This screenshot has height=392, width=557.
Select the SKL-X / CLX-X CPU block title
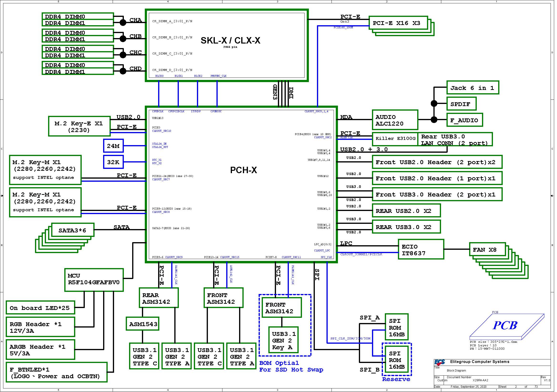(231, 40)
